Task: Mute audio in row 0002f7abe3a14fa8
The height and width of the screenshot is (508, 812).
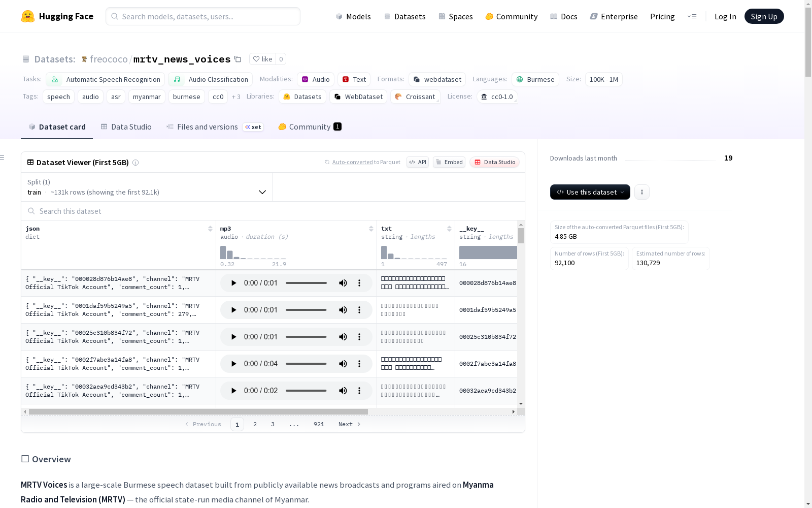Action: pos(343,364)
